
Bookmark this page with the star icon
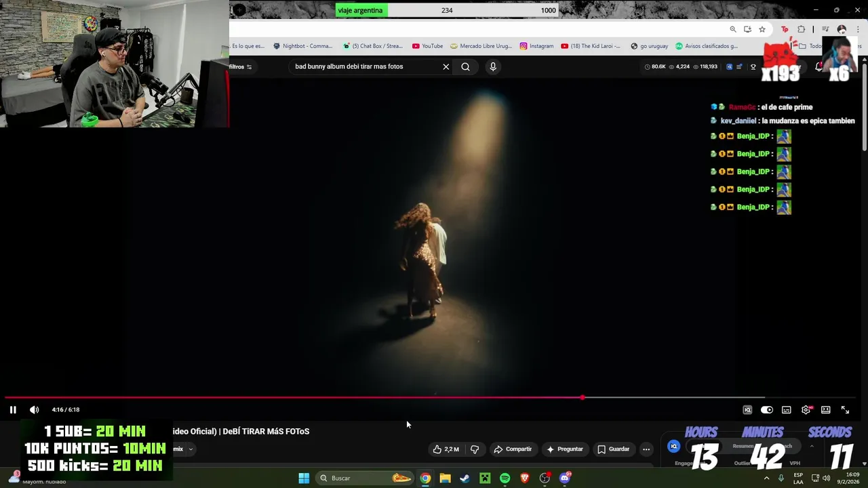[762, 29]
